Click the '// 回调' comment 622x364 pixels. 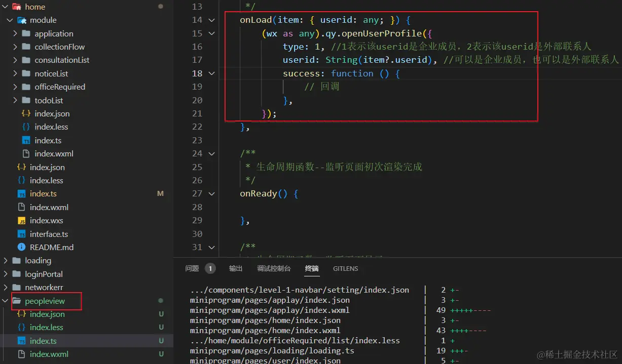point(322,87)
